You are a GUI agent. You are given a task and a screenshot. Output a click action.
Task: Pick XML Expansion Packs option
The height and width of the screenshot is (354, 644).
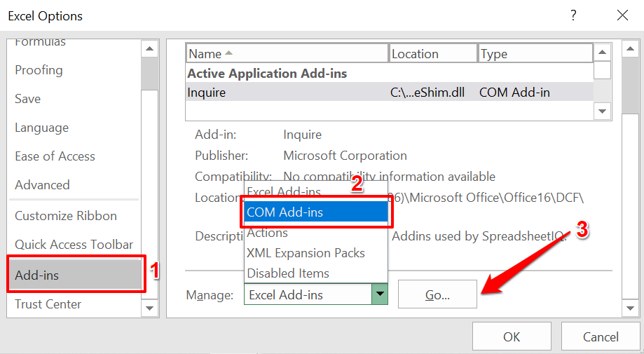point(306,253)
